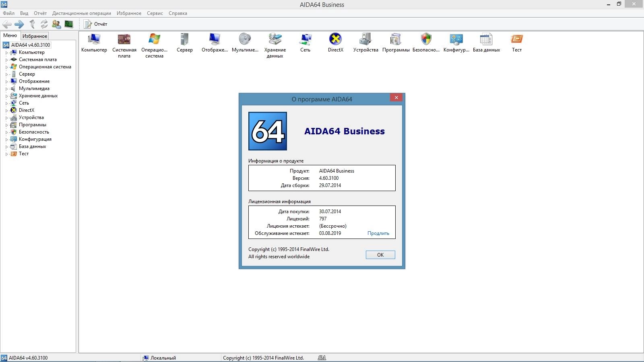
Task: Switch to the Меню tab in sidebar
Action: click(x=10, y=35)
